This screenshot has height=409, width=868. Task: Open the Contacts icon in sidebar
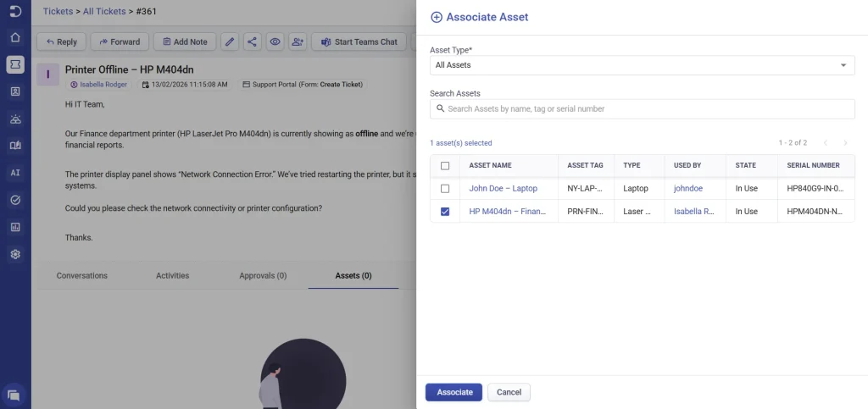pyautogui.click(x=15, y=91)
